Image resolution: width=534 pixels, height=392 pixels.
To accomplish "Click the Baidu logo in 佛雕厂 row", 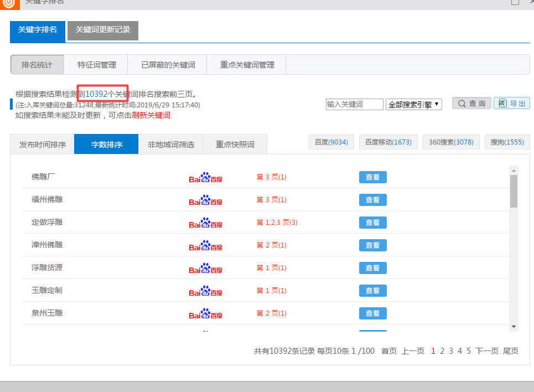I will (x=206, y=177).
